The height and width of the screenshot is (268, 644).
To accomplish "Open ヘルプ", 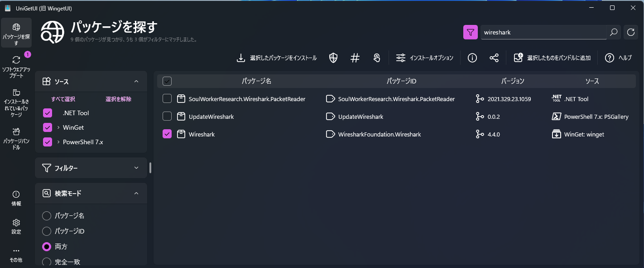I will tap(618, 58).
